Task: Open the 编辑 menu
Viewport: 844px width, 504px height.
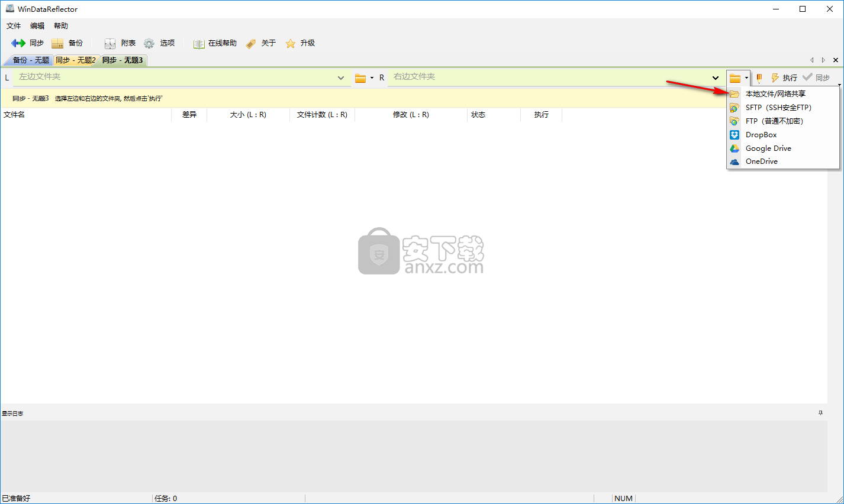Action: [37, 26]
